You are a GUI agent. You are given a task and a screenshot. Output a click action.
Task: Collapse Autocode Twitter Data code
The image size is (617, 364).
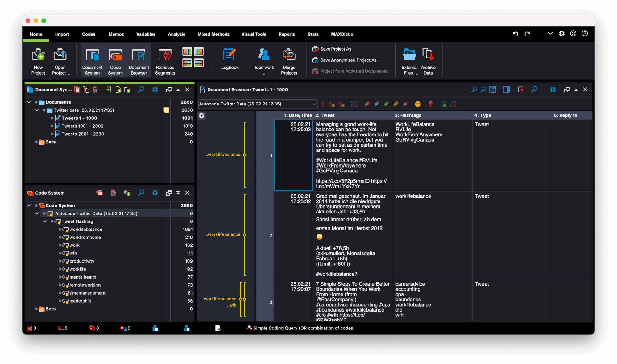click(x=37, y=213)
